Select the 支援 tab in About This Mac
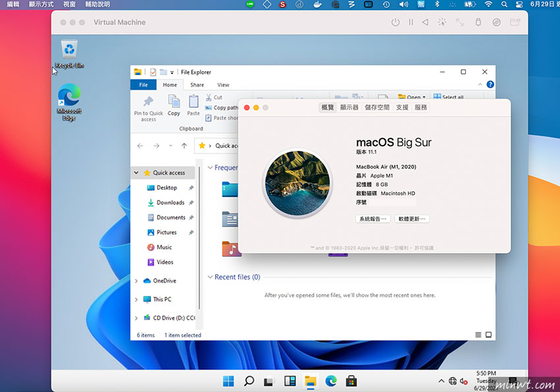Image resolution: width=560 pixels, height=392 pixels. [402, 107]
